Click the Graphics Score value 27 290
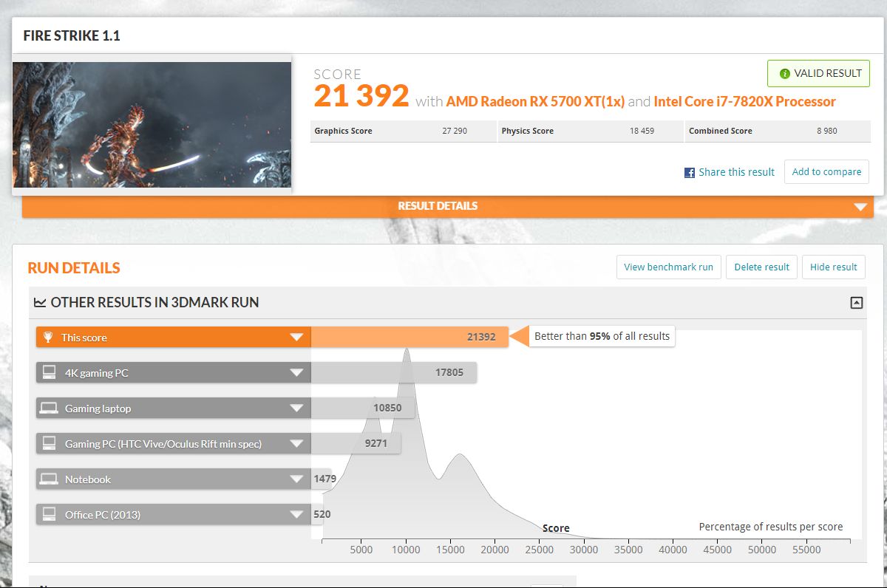This screenshot has height=588, width=887. click(455, 131)
